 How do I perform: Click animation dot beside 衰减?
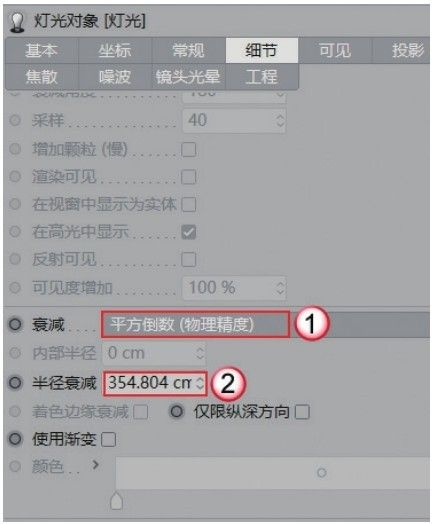15,324
